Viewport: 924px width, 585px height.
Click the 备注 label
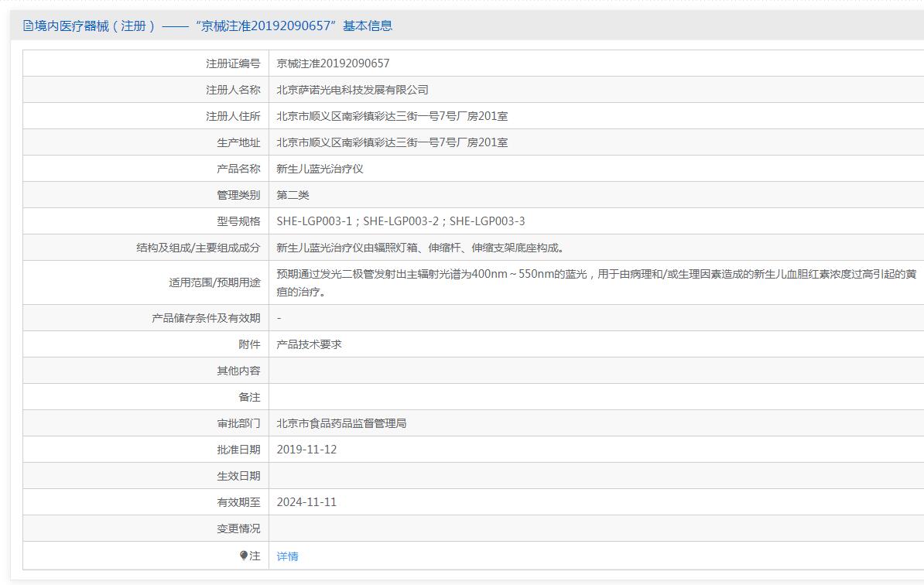click(249, 397)
